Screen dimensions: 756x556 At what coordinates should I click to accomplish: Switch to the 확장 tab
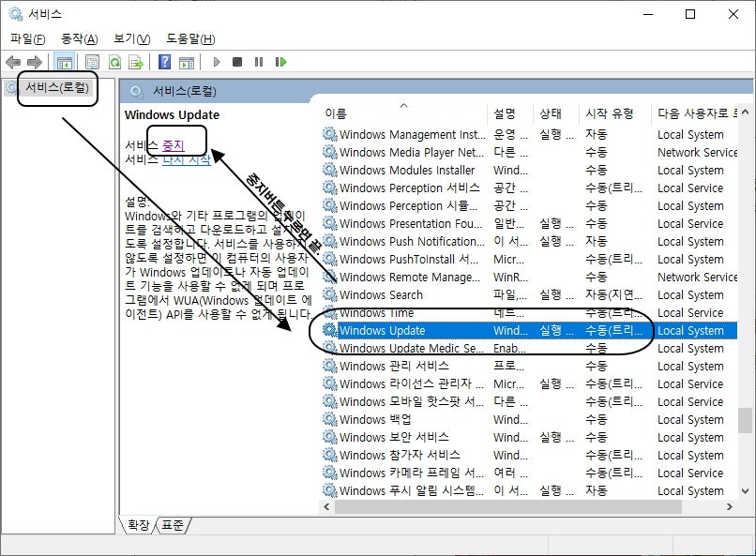coord(139,525)
